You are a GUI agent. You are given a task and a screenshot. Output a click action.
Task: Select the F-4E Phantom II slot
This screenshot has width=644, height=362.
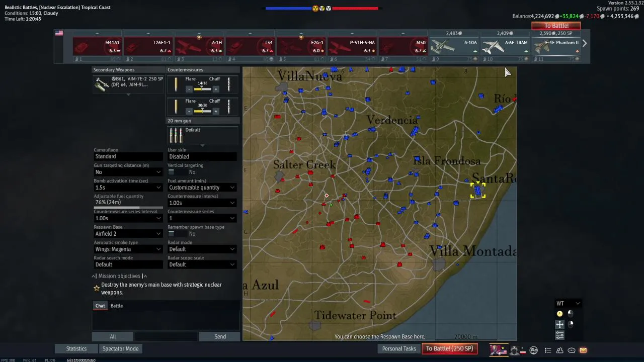click(556, 46)
